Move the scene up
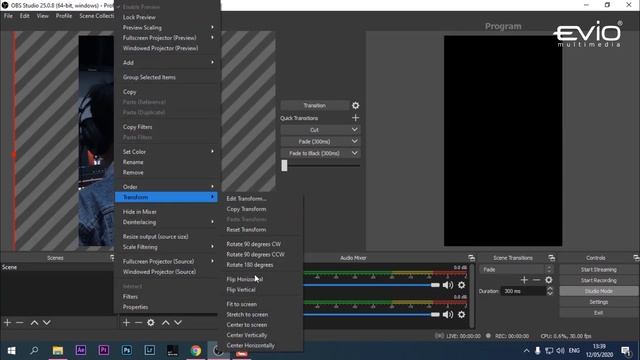This screenshot has width=640, height=360. tap(34, 322)
